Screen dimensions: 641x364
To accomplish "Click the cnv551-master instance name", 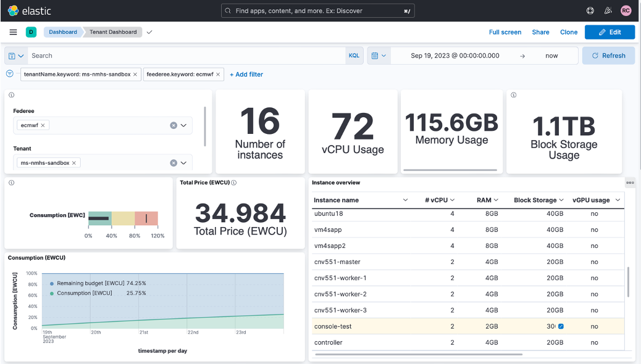I will pos(337,262).
